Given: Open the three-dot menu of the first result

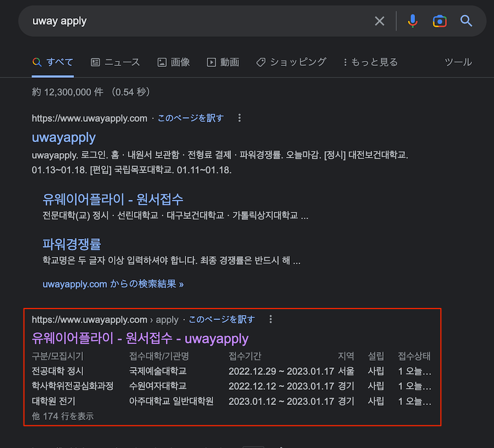Looking at the screenshot, I should pyautogui.click(x=239, y=118).
